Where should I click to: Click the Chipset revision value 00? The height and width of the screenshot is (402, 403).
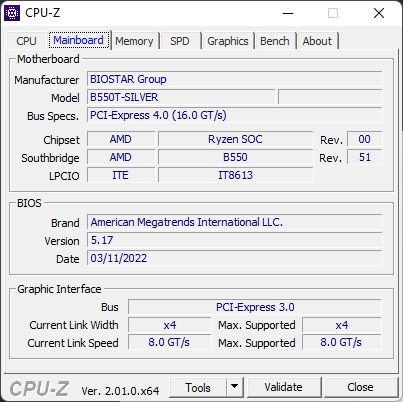coord(364,139)
